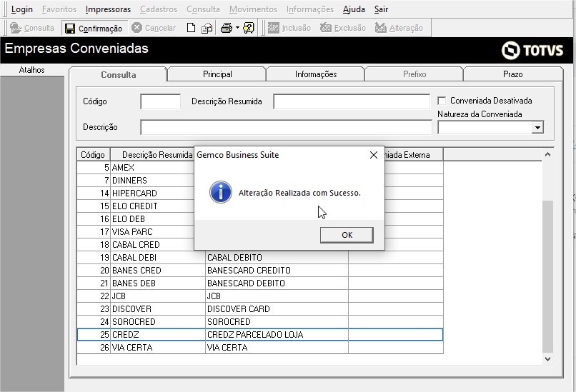The height and width of the screenshot is (392, 576).
Task: Click the Inclusão toolbar icon
Action: (x=273, y=28)
